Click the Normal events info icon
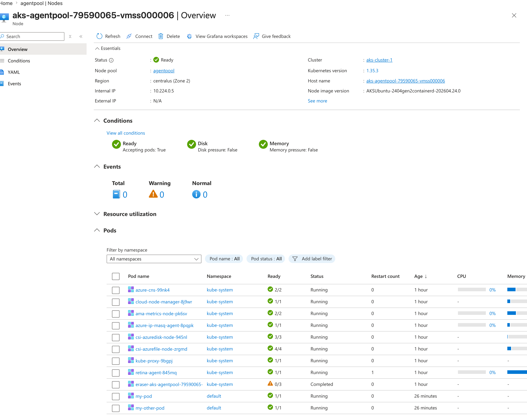The width and height of the screenshot is (527, 420). (x=196, y=195)
